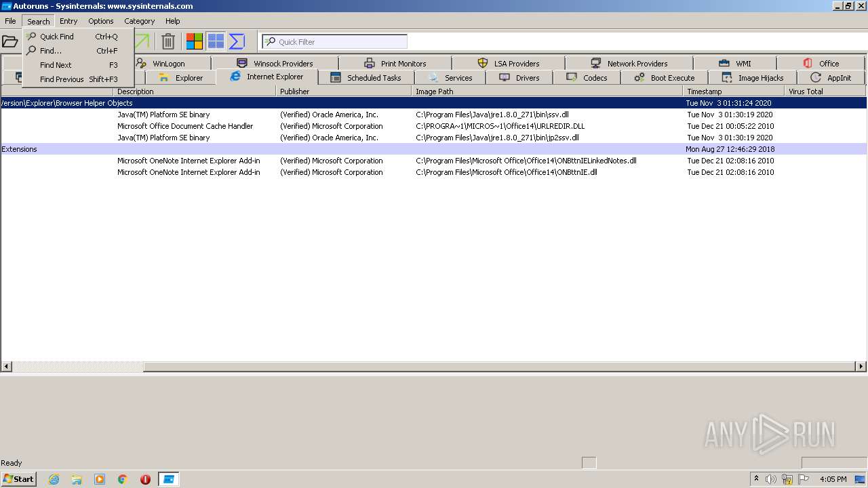Click the horizontal scrollbar left arrow
This screenshot has height=488, width=868.
coord(6,367)
